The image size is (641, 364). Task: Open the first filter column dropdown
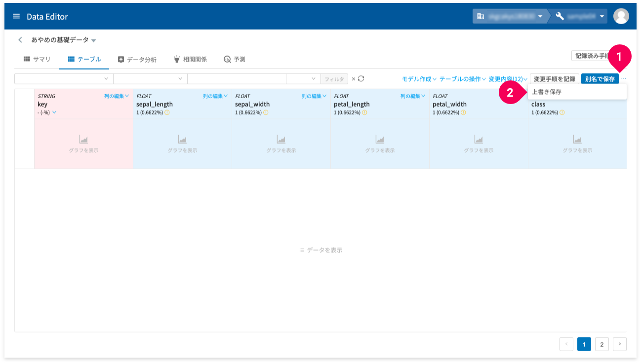(64, 79)
